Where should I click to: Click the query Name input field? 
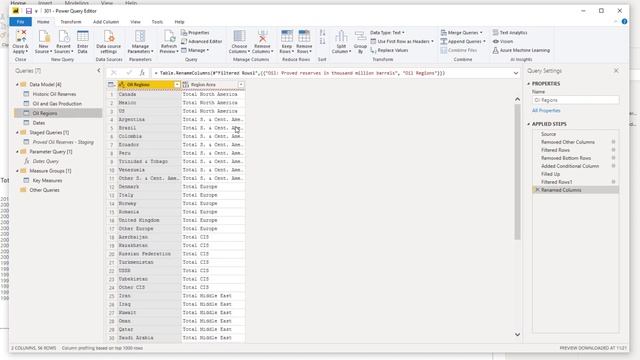(x=576, y=100)
